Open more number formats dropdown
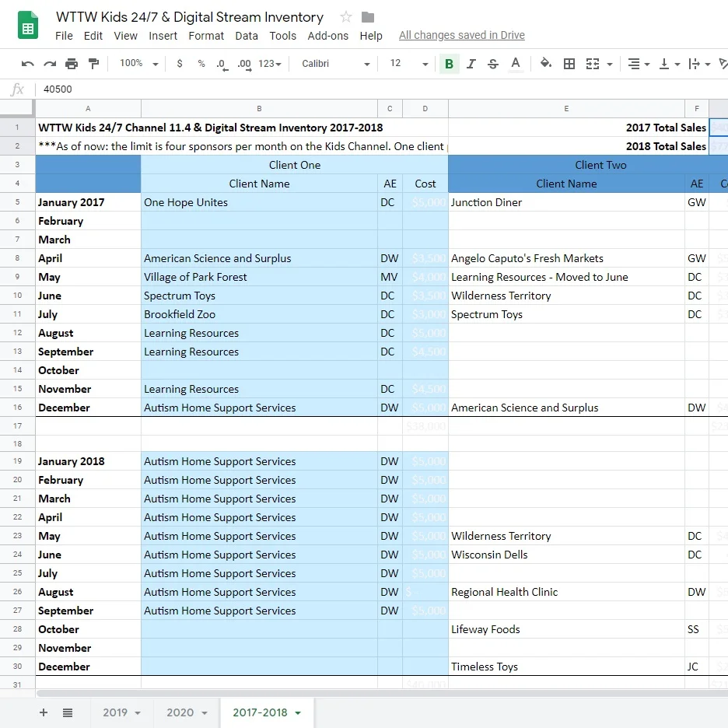This screenshot has height=728, width=728. [x=270, y=64]
